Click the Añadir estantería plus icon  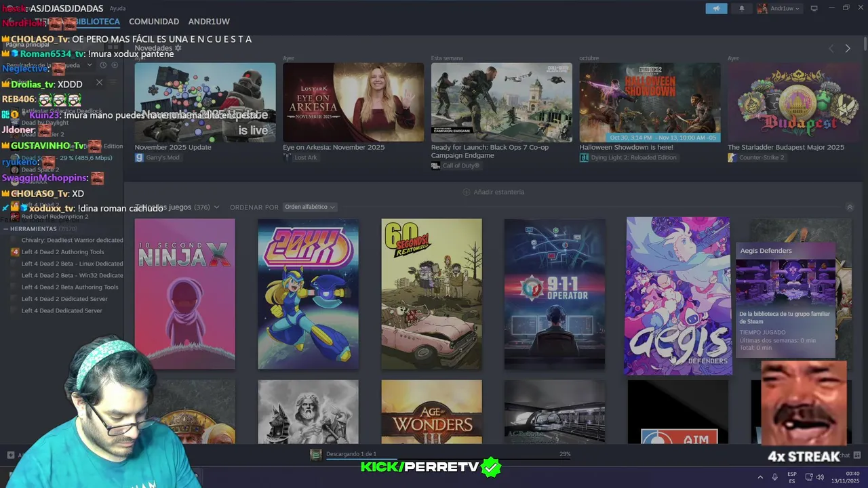click(466, 192)
